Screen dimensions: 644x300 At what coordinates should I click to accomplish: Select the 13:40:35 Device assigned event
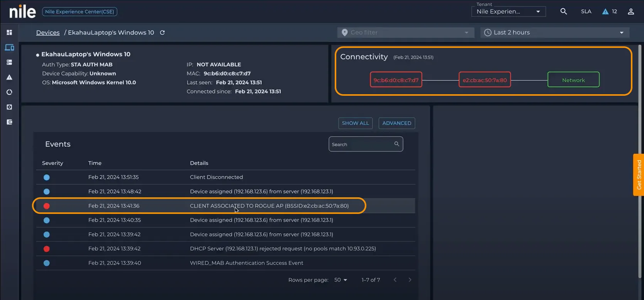(226, 220)
